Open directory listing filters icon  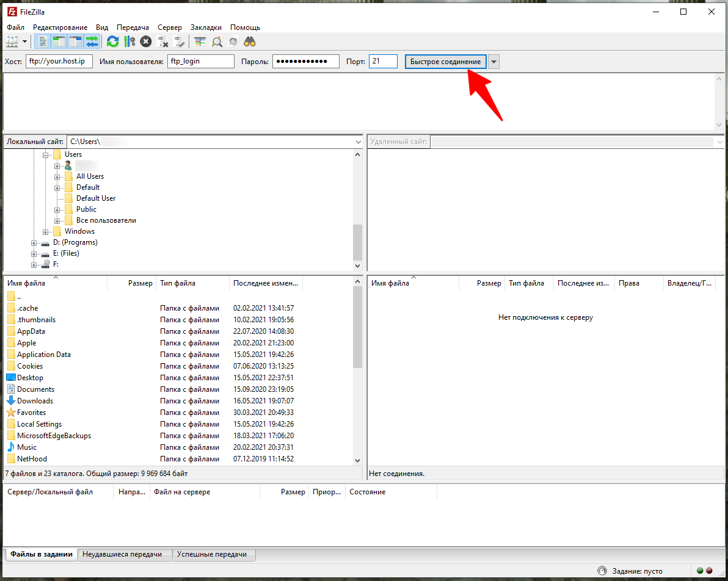tap(200, 41)
